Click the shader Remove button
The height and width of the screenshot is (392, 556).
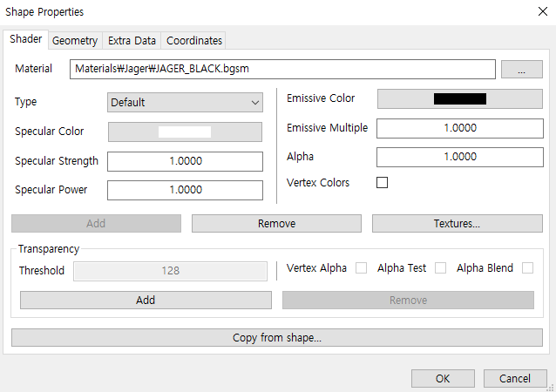276,224
